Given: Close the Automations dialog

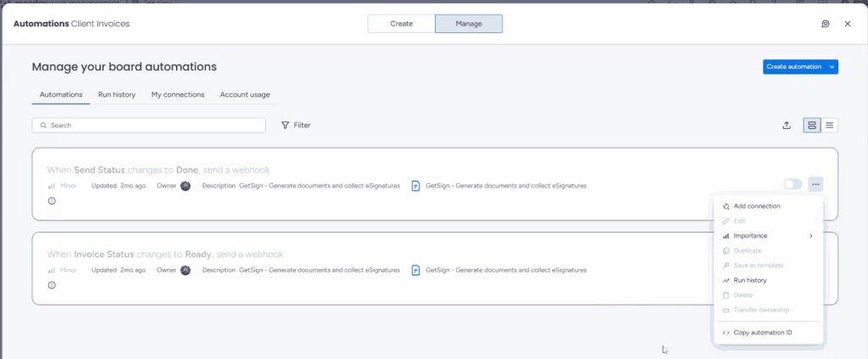Looking at the screenshot, I should coord(848,24).
